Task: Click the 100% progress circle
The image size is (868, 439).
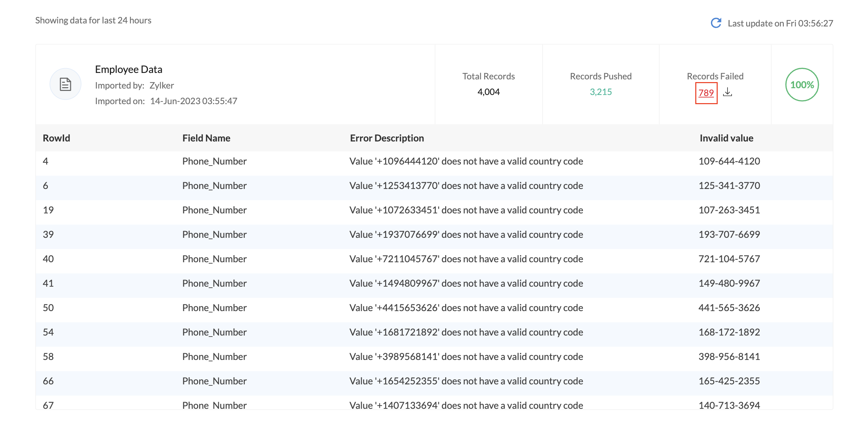Action: coord(802,84)
